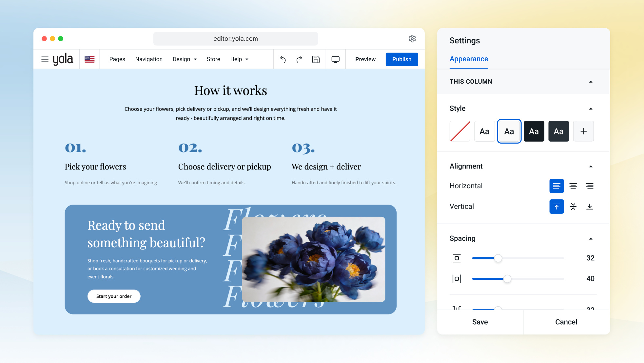
Task: Redo the last edit
Action: point(299,59)
